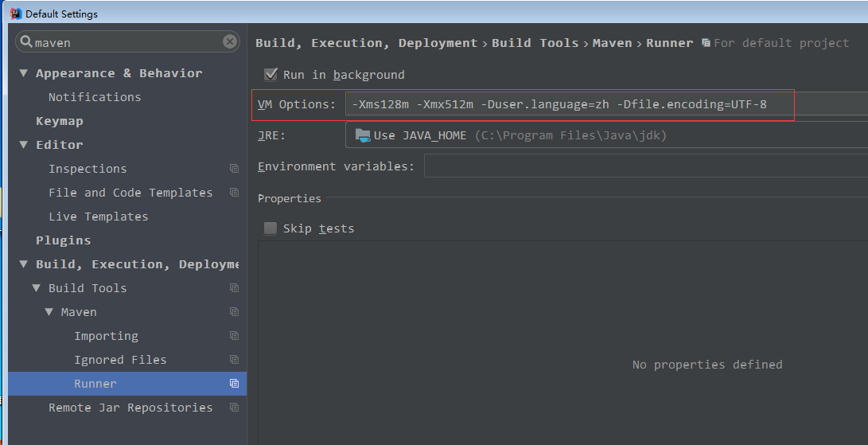Click the maven search input field
868x445 pixels.
[x=127, y=42]
